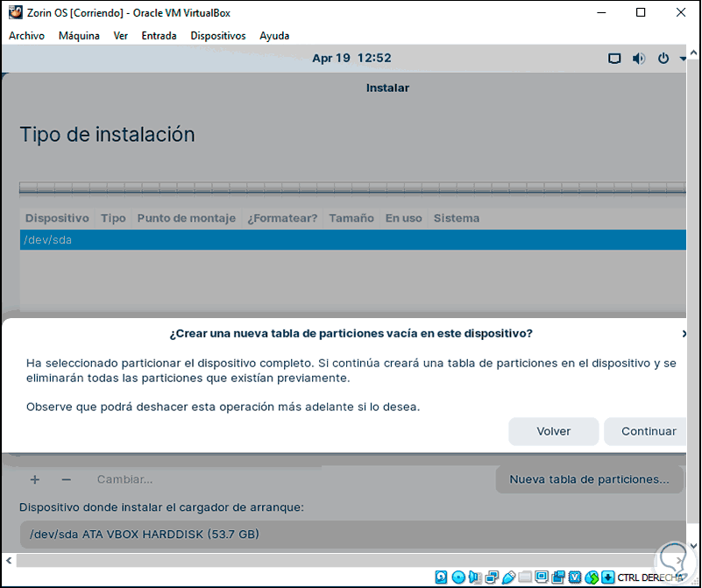Click the vertical scrollbar up arrow
The height and width of the screenshot is (588, 702).
pyautogui.click(x=693, y=53)
